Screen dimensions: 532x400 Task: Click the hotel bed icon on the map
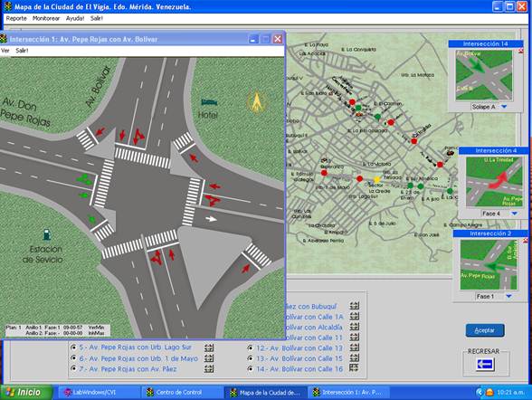pyautogui.click(x=209, y=101)
